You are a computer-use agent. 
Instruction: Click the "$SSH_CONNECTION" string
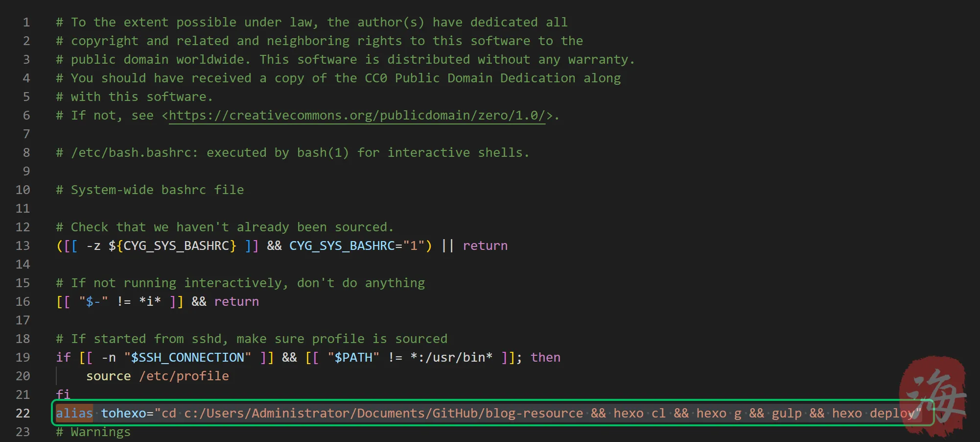(x=187, y=358)
